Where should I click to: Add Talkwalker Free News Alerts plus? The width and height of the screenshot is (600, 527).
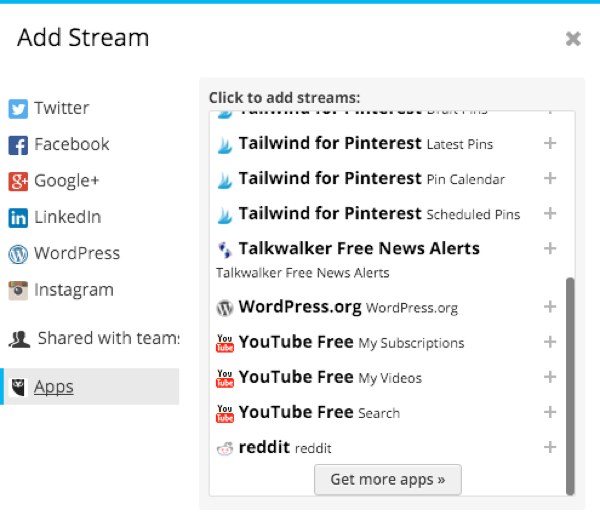550,248
